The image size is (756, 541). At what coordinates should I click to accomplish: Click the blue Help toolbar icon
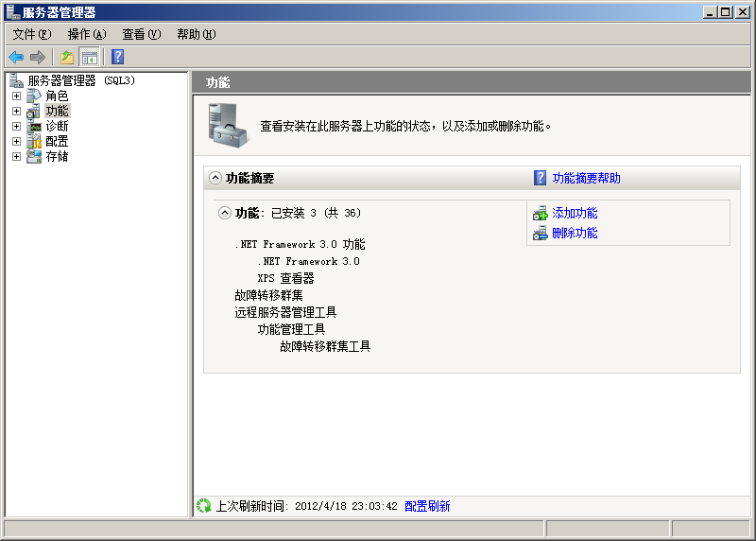(117, 57)
